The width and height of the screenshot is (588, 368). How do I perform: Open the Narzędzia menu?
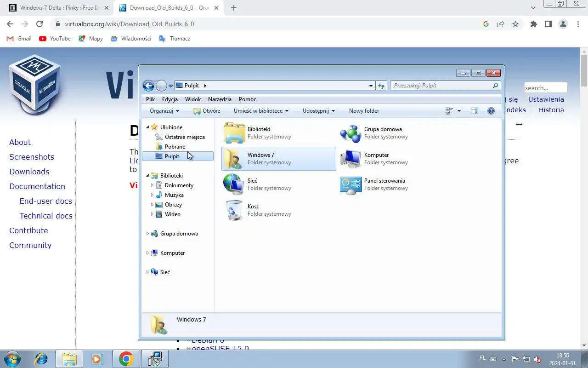pos(220,99)
